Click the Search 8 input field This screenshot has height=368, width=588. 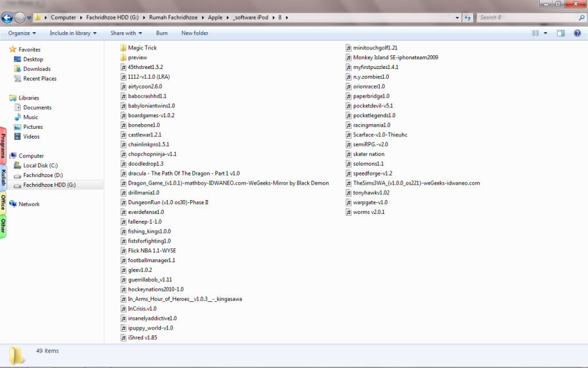(528, 17)
